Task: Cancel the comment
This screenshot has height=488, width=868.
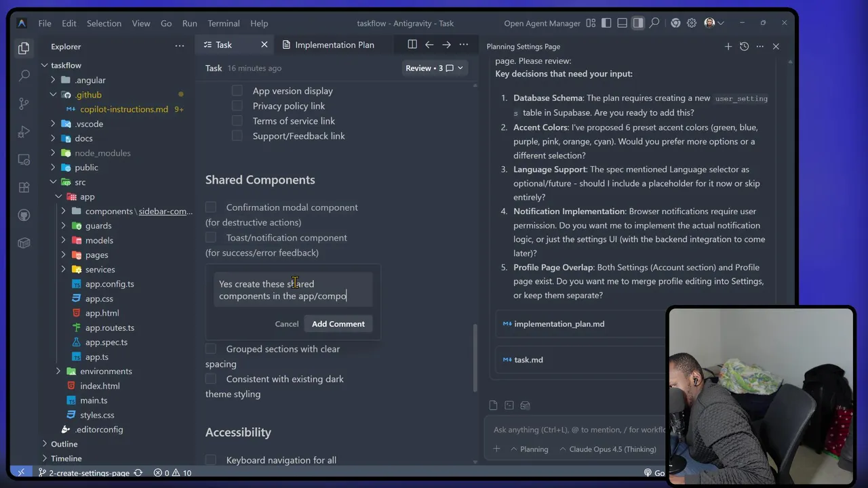Action: tap(287, 324)
